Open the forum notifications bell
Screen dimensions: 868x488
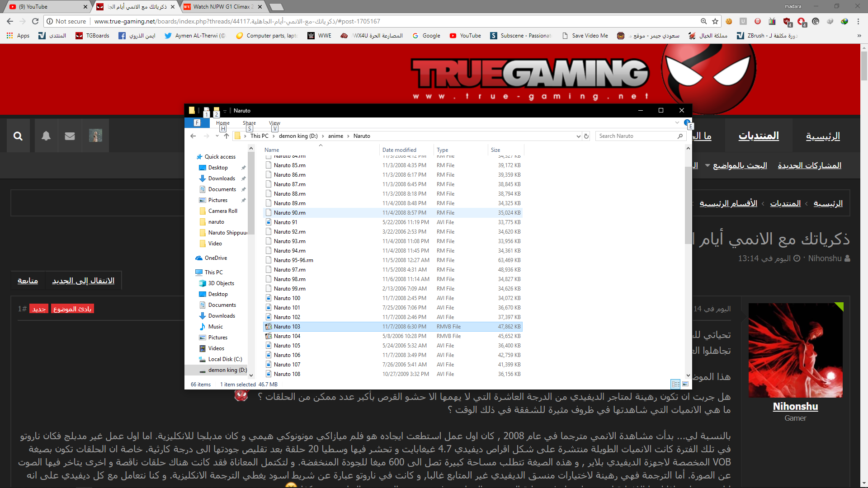coord(46,136)
